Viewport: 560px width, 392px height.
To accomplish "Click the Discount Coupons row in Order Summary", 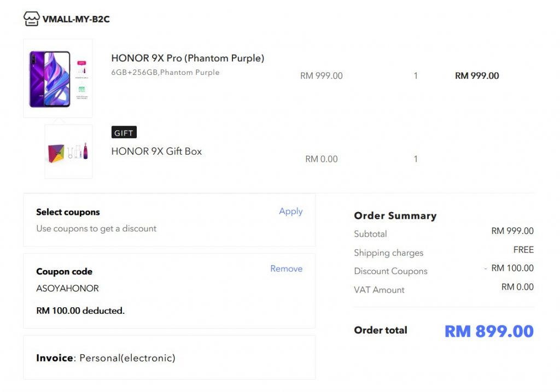I will [444, 270].
